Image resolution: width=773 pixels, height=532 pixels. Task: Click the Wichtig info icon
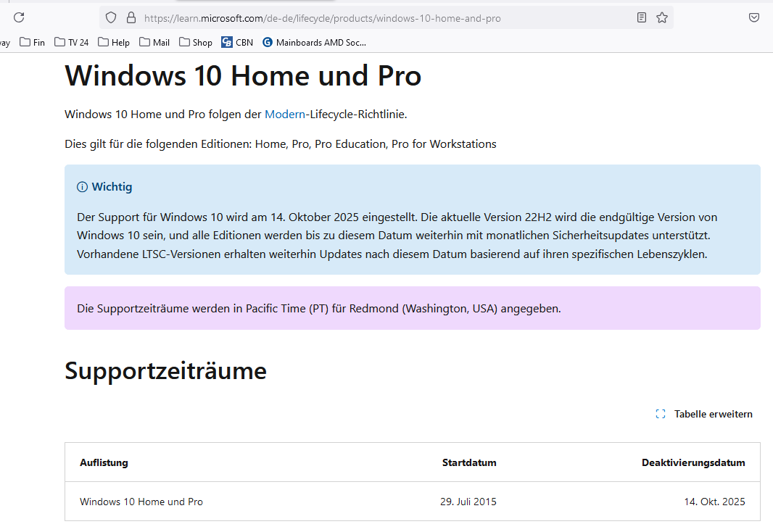click(83, 187)
